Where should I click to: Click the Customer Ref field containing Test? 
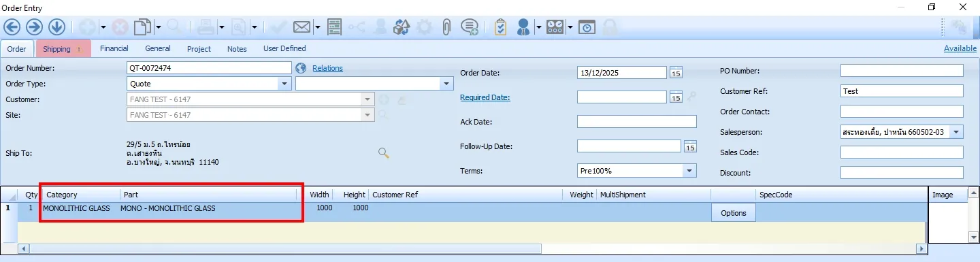(x=902, y=91)
